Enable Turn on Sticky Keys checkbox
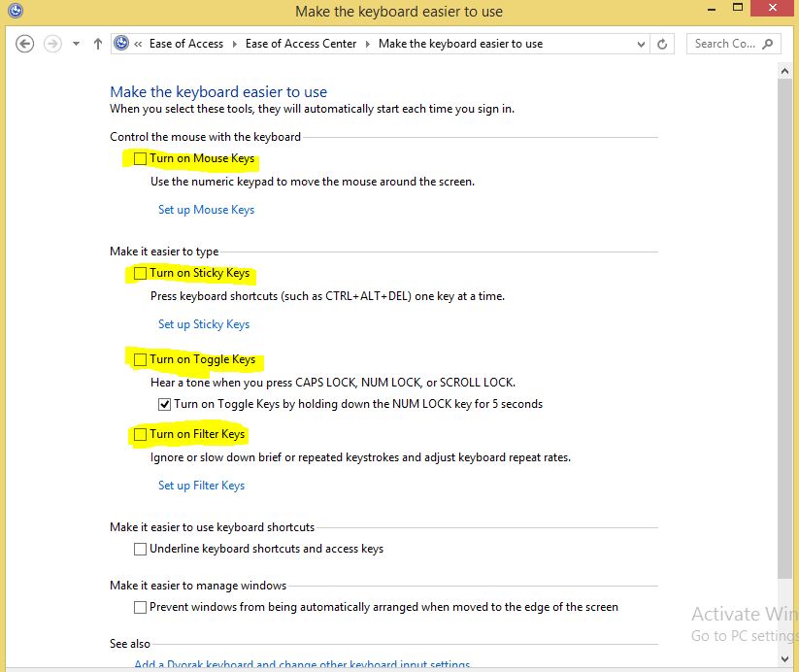The image size is (799, 672). pos(140,273)
